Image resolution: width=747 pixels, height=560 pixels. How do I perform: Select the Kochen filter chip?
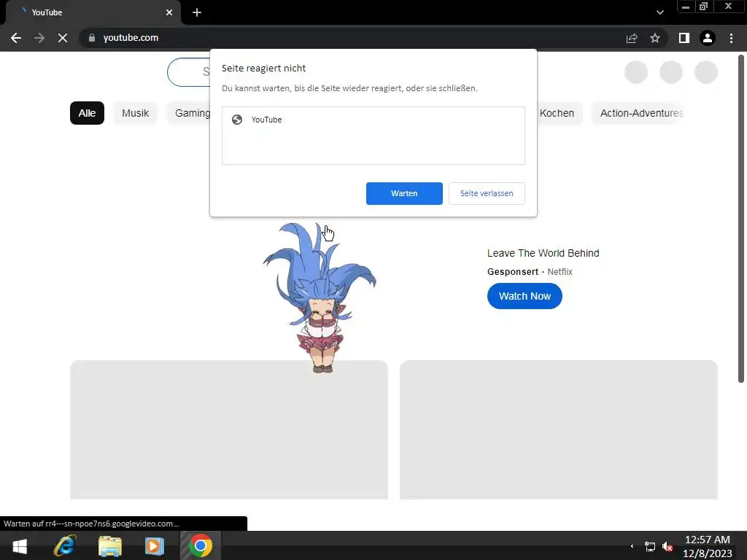click(560, 113)
